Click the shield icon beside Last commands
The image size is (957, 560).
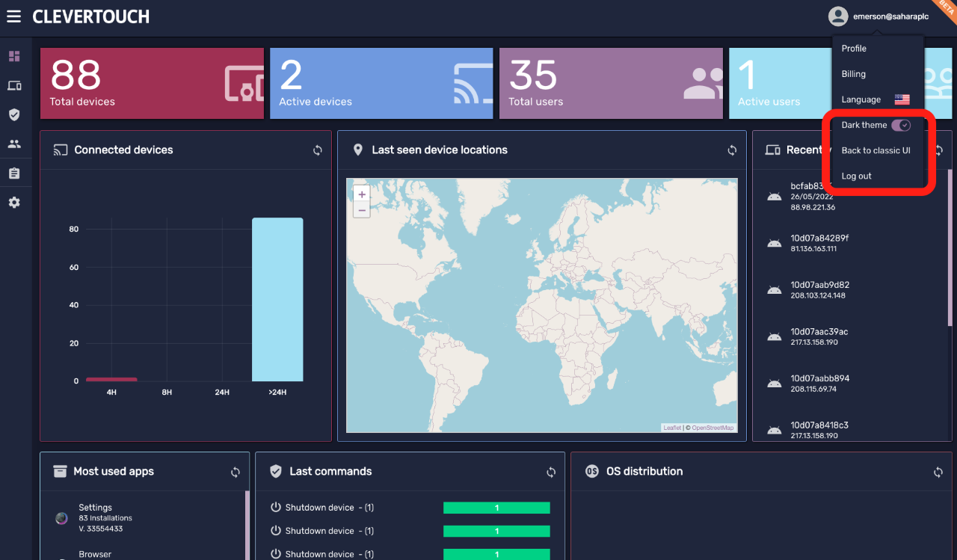point(276,472)
